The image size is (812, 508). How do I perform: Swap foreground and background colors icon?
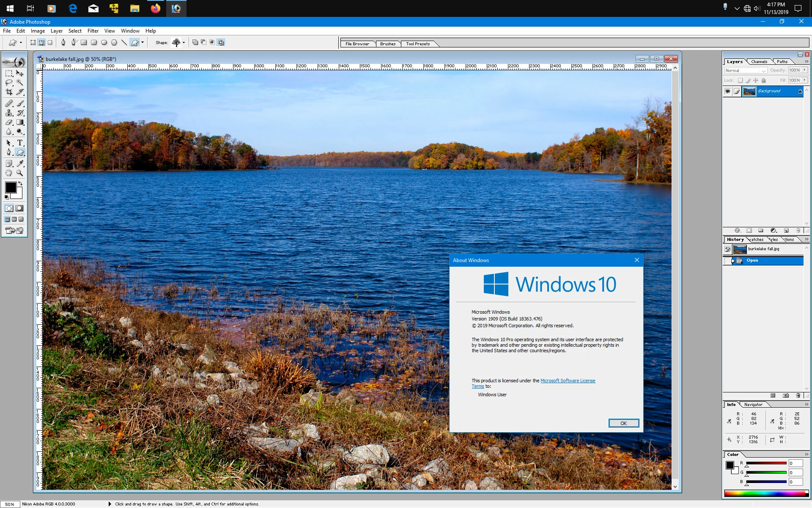coord(20,183)
